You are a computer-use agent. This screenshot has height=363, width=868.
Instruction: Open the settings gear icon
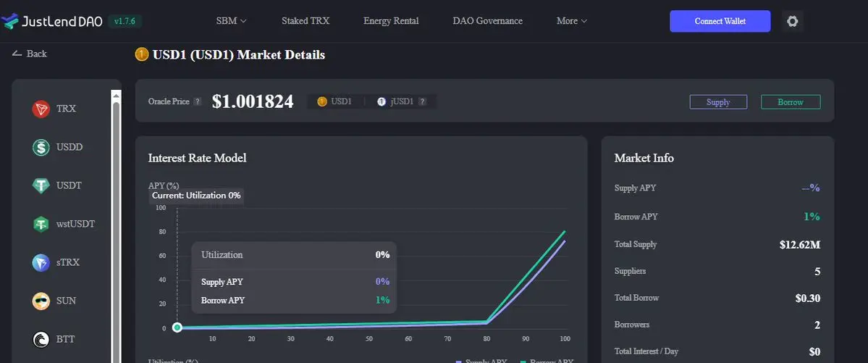point(792,21)
